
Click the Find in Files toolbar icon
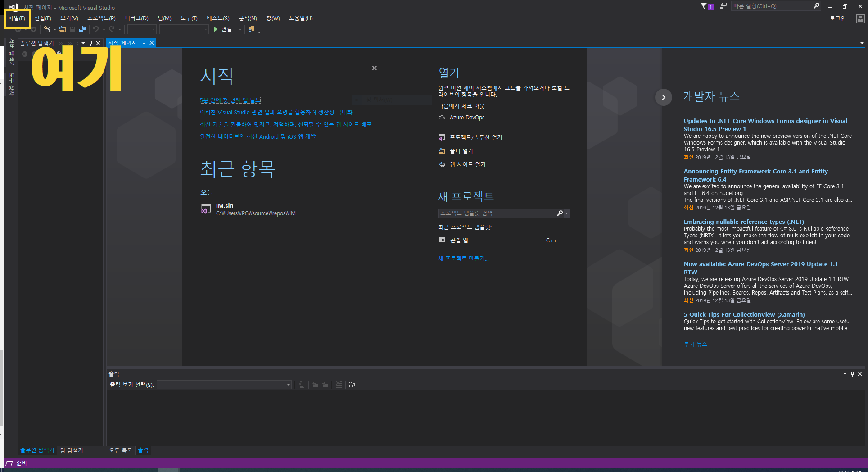[x=251, y=29]
